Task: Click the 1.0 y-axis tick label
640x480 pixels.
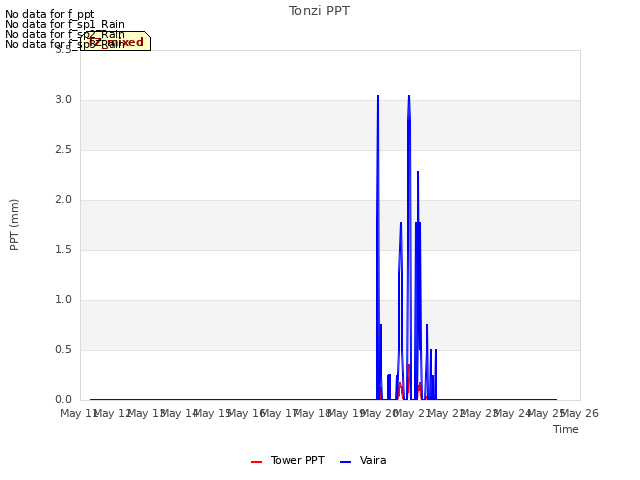Action: pos(64,300)
